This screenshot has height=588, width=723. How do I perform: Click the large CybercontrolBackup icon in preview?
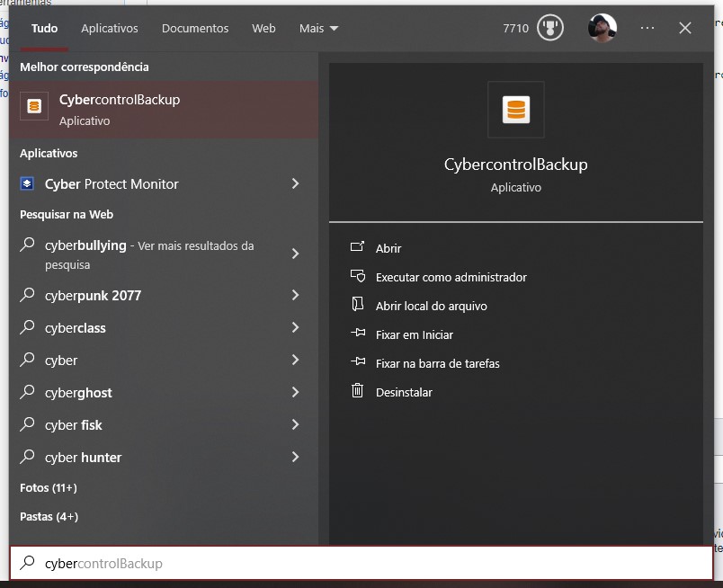[515, 110]
